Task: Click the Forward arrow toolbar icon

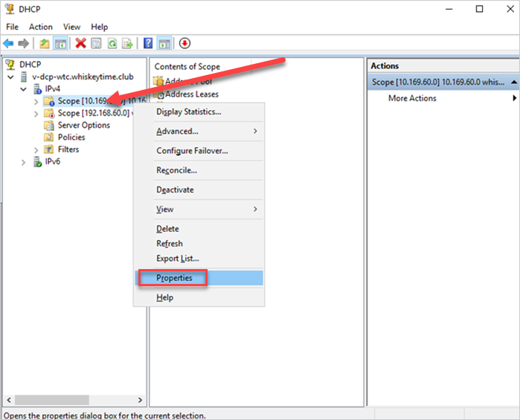Action: point(24,43)
